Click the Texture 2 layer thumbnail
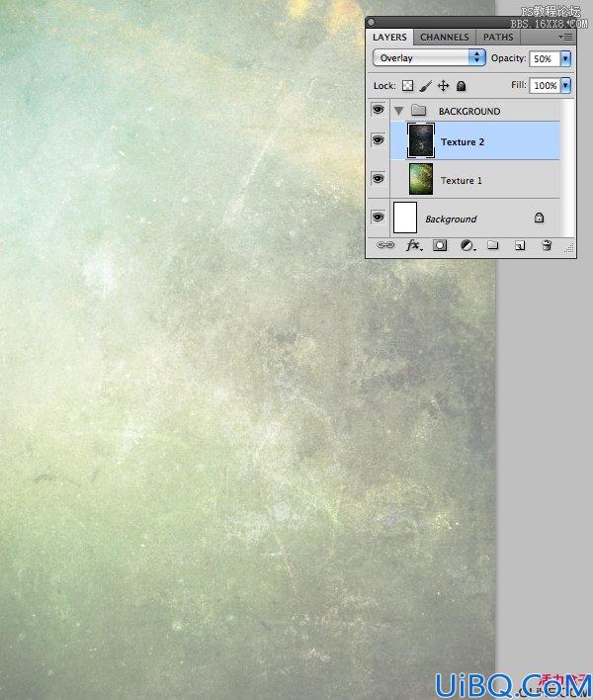 [x=420, y=141]
